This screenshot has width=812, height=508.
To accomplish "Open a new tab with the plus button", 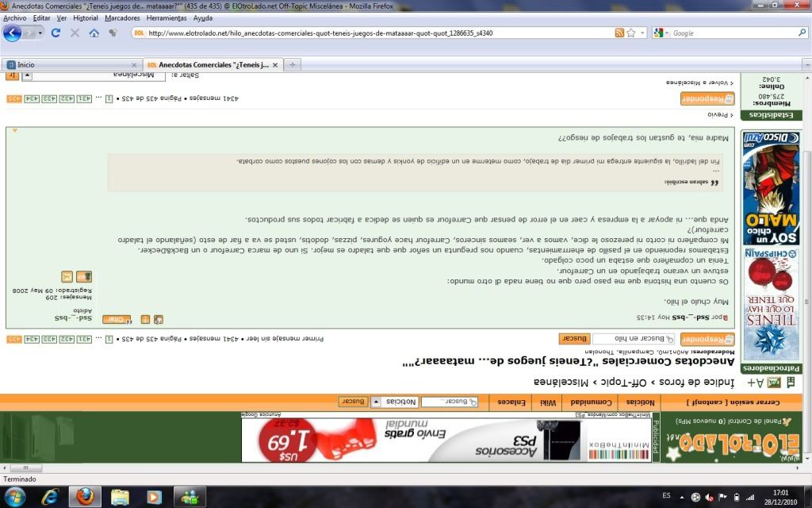I will click(293, 65).
